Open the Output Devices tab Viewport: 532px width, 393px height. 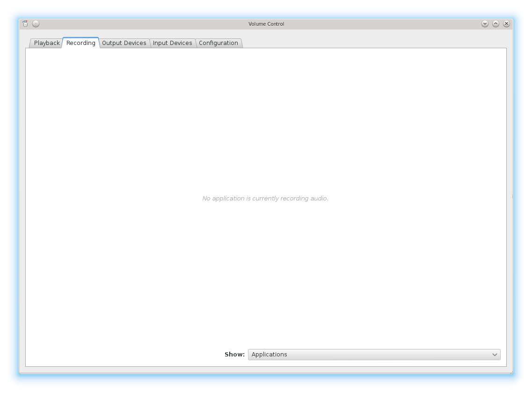[x=124, y=43]
